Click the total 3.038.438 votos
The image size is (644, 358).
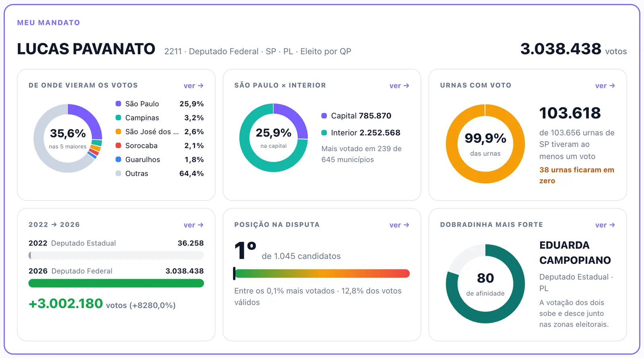tap(574, 49)
